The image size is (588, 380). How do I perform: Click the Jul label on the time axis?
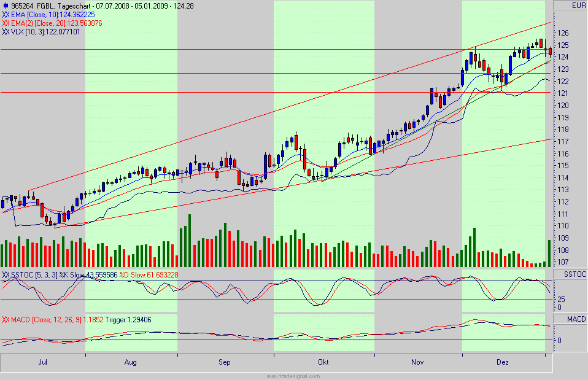[43, 362]
